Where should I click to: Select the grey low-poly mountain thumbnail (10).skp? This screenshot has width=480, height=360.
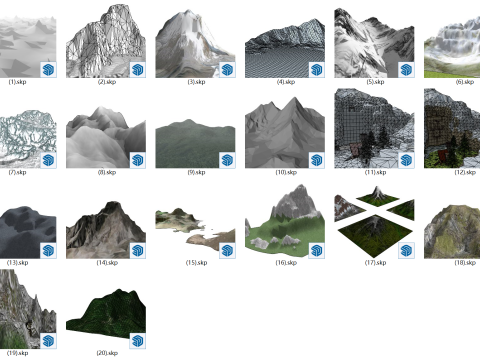[x=285, y=132]
